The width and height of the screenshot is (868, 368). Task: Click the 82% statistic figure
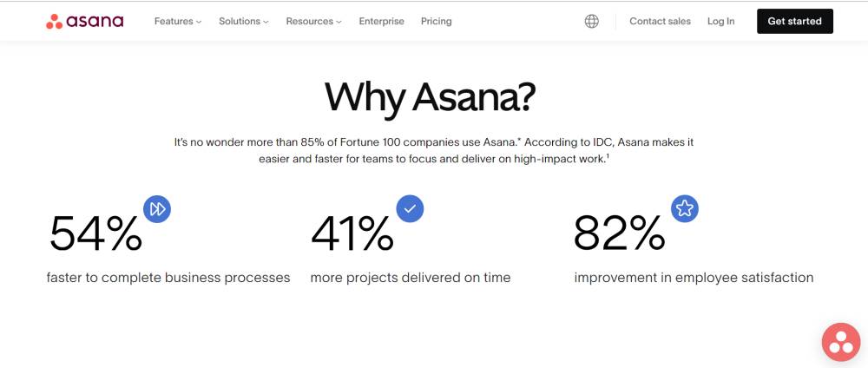pos(620,234)
